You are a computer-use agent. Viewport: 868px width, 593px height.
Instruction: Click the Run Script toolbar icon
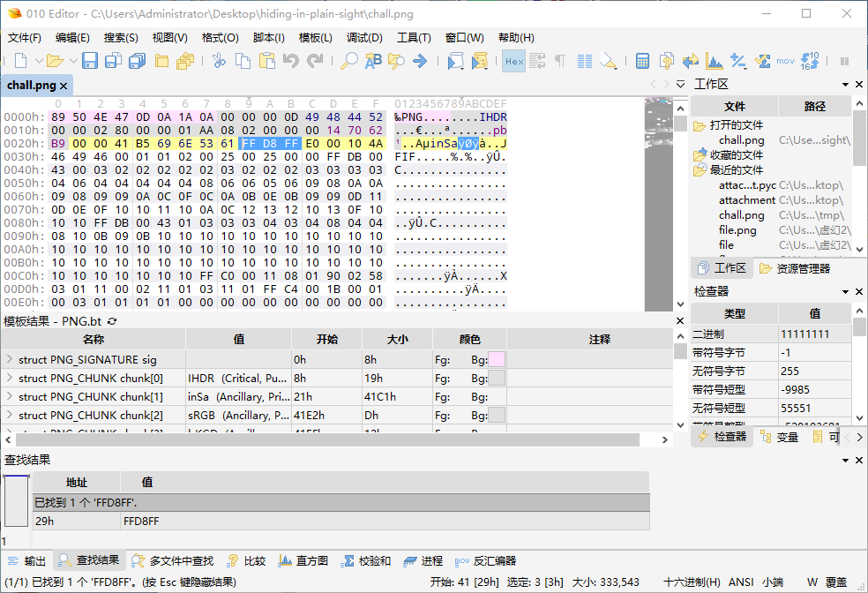tap(455, 61)
